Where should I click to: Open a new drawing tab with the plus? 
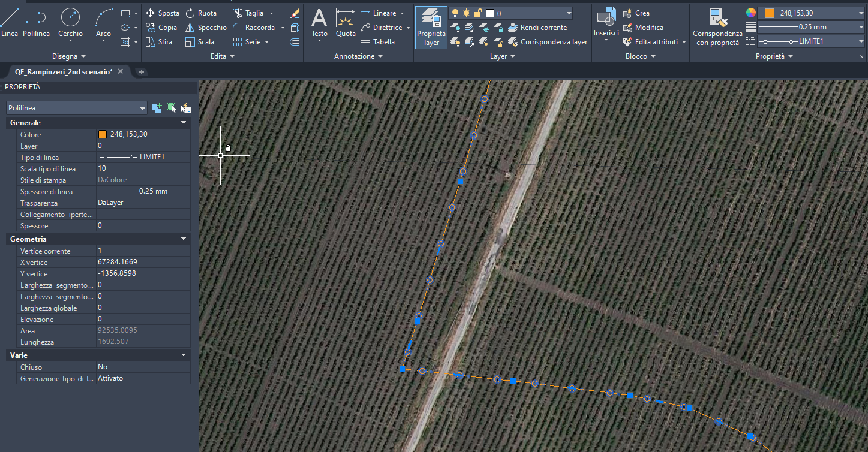tap(140, 71)
